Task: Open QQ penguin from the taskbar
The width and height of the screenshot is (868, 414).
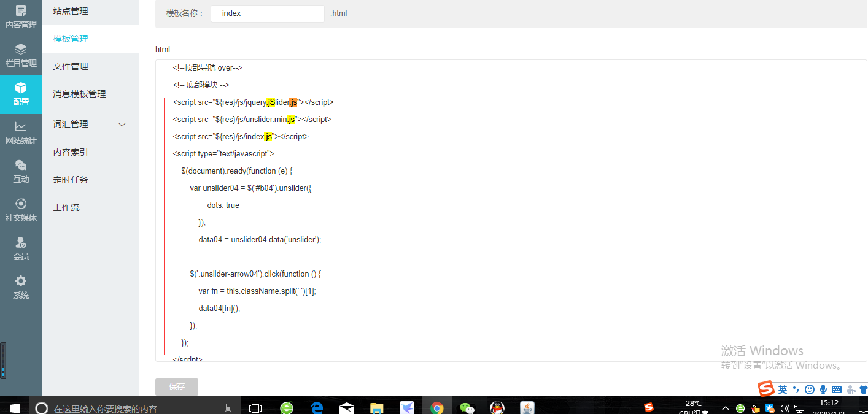Action: tap(497, 408)
